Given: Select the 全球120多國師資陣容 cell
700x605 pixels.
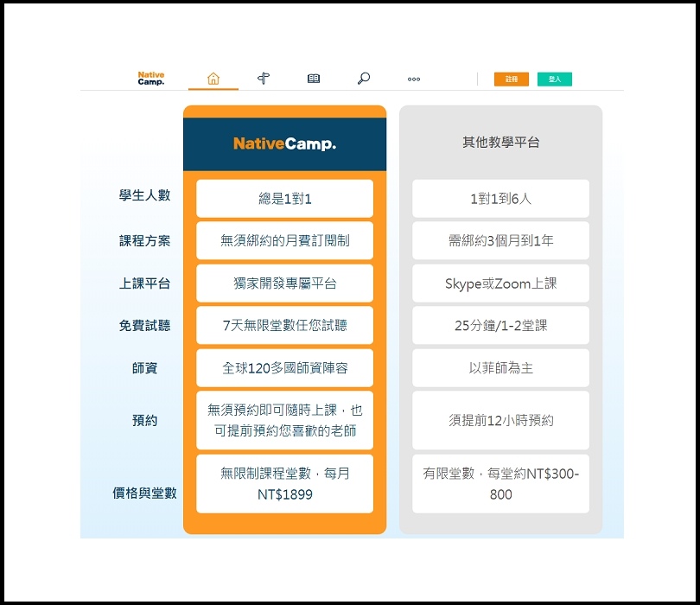Looking at the screenshot, I should coord(285,368).
